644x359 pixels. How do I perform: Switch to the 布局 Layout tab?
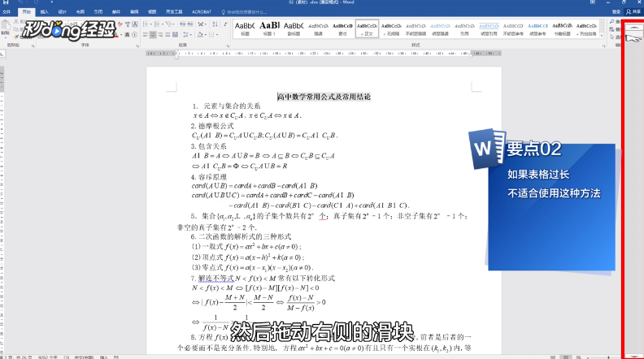tap(80, 12)
